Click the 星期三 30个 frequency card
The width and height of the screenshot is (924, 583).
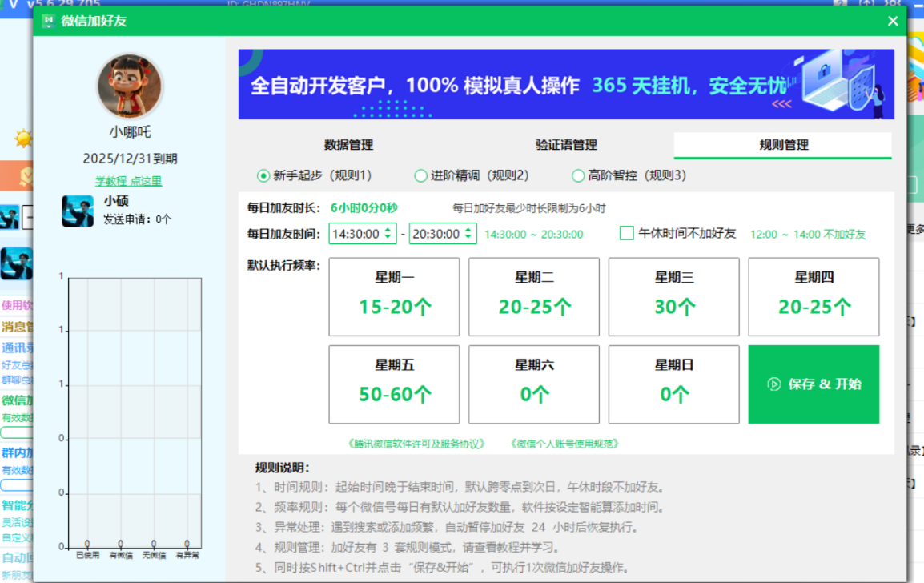tap(673, 297)
